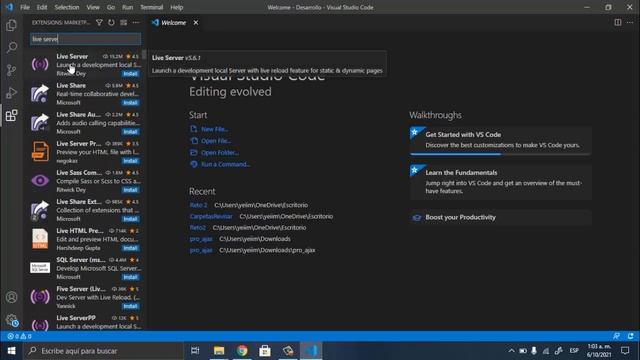Open the Go menu
This screenshot has height=360, width=640.
[111, 7]
